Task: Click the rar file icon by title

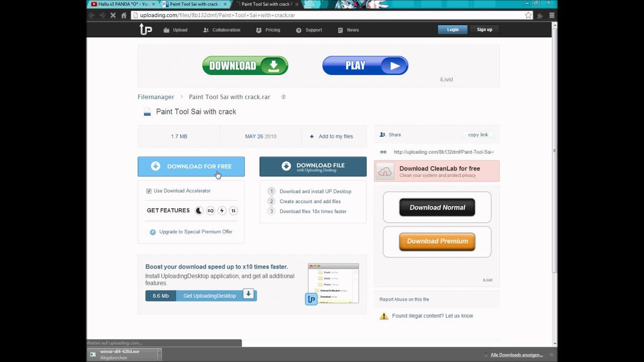Action: (x=147, y=112)
